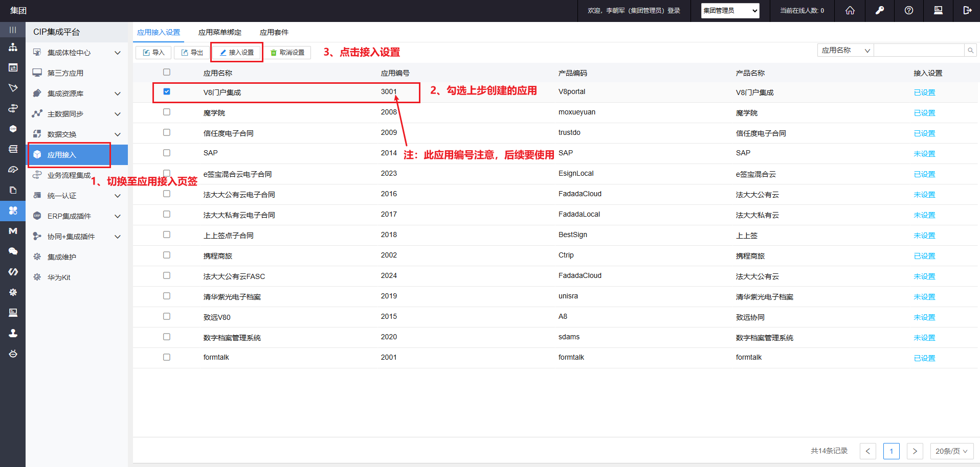Viewport: 980px width, 467px height.
Task: Switch to the 应用套件 tab
Action: point(274,32)
